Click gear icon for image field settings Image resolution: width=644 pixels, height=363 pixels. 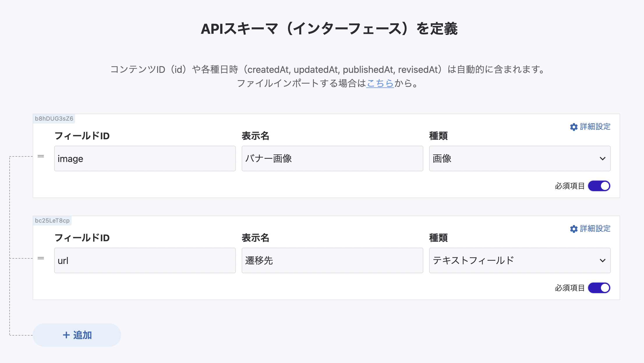point(574,127)
